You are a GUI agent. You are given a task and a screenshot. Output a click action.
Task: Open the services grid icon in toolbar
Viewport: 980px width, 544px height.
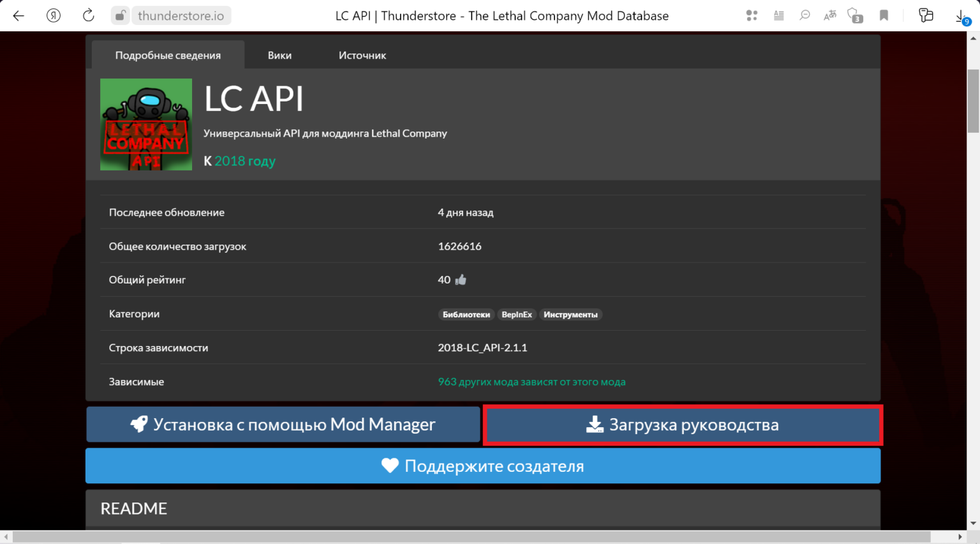752,15
